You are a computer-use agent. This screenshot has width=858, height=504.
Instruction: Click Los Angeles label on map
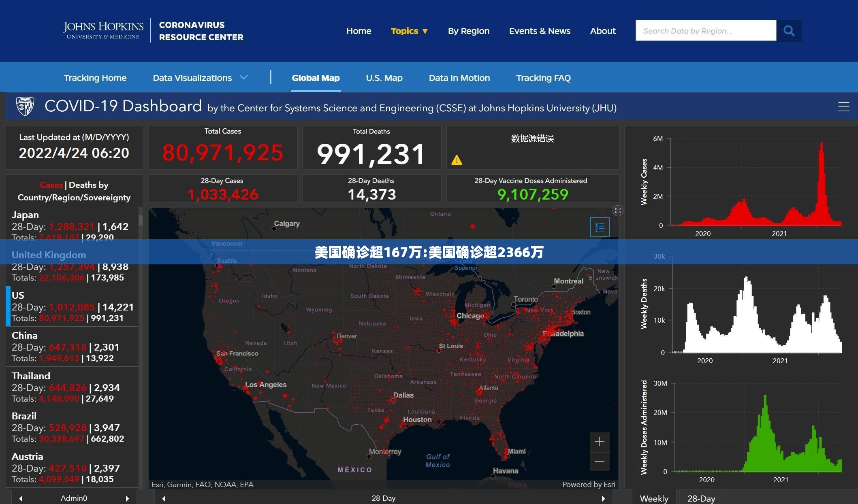(x=266, y=385)
